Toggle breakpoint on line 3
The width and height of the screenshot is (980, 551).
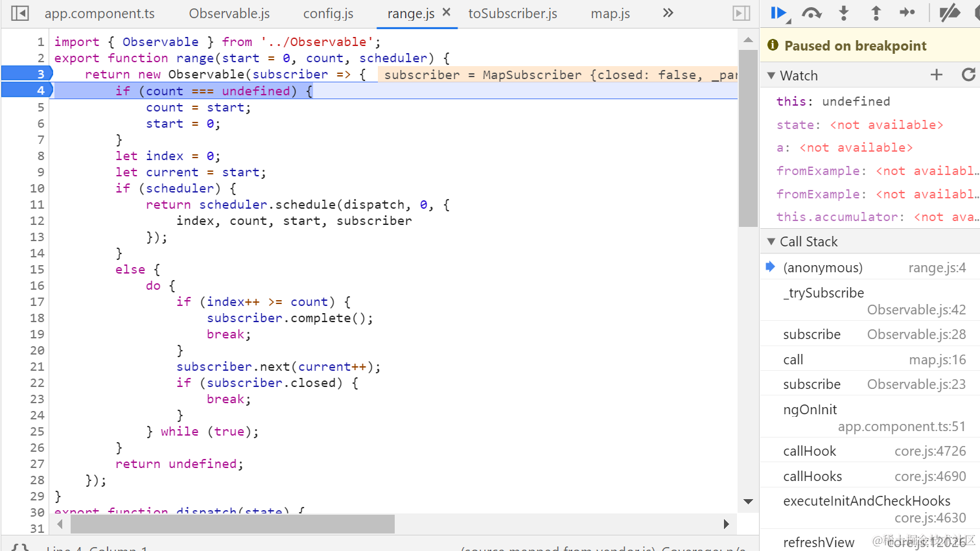pos(27,74)
